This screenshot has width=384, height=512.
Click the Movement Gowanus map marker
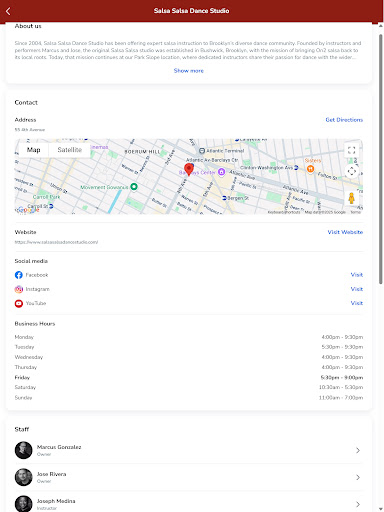134,187
